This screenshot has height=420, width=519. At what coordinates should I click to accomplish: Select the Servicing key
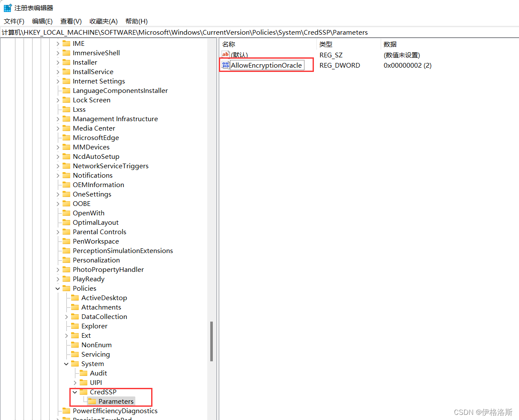(95, 354)
